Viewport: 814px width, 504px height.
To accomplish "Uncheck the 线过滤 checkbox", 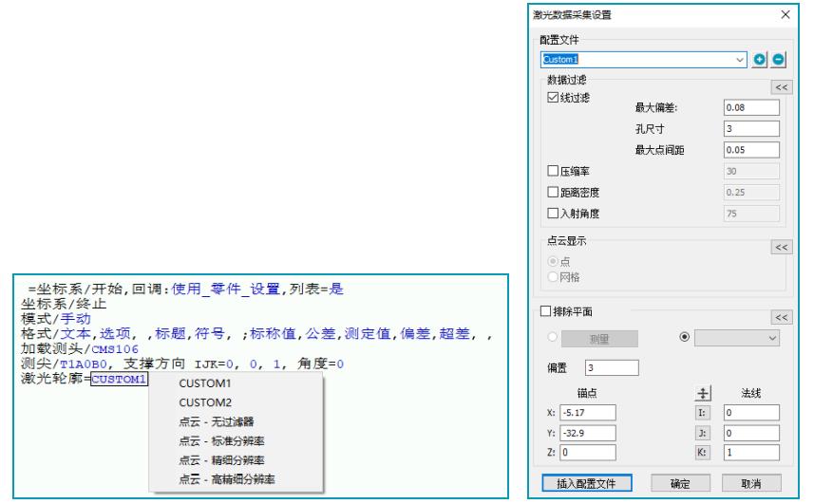I will (551, 99).
